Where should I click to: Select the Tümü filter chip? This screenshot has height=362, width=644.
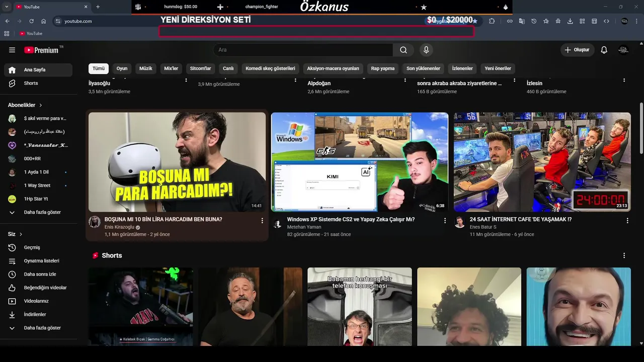pyautogui.click(x=99, y=68)
